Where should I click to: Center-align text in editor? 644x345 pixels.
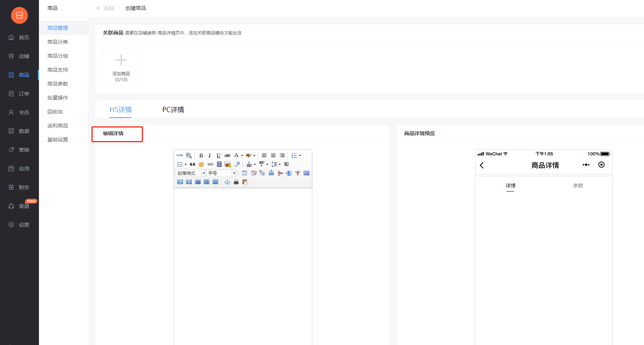point(273,155)
